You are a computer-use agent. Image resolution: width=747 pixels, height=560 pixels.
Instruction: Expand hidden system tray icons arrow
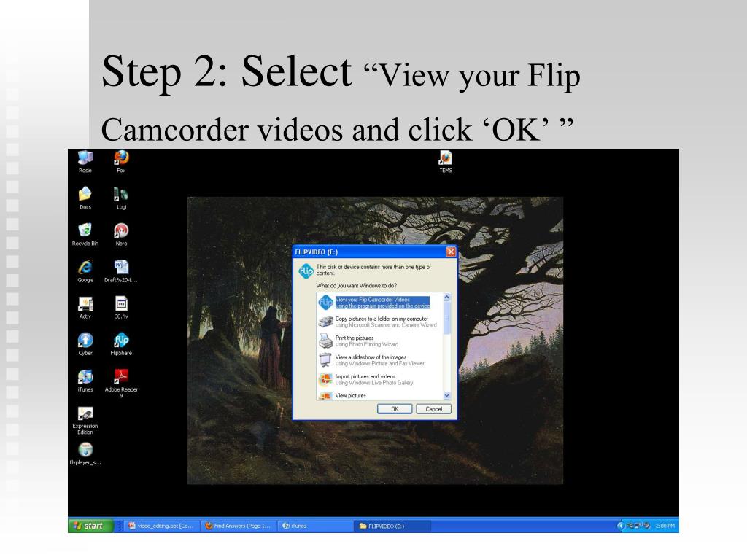(x=620, y=526)
